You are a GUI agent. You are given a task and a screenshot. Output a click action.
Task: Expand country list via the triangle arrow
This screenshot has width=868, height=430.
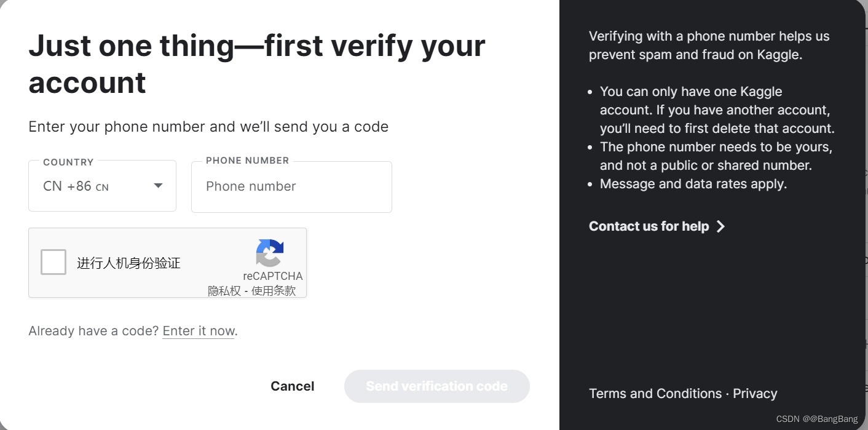click(158, 186)
